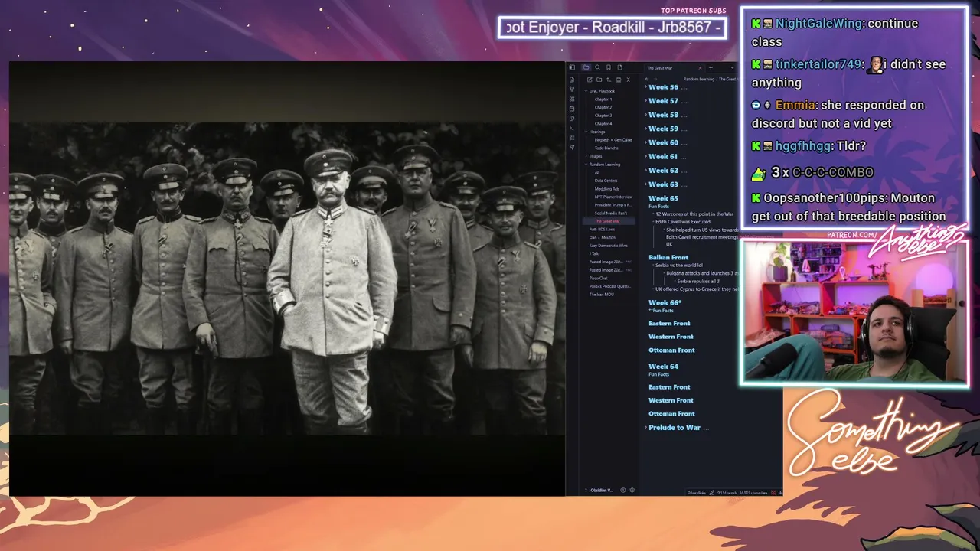980x551 pixels.
Task: Select The Great War note in explorer
Action: [x=607, y=221]
